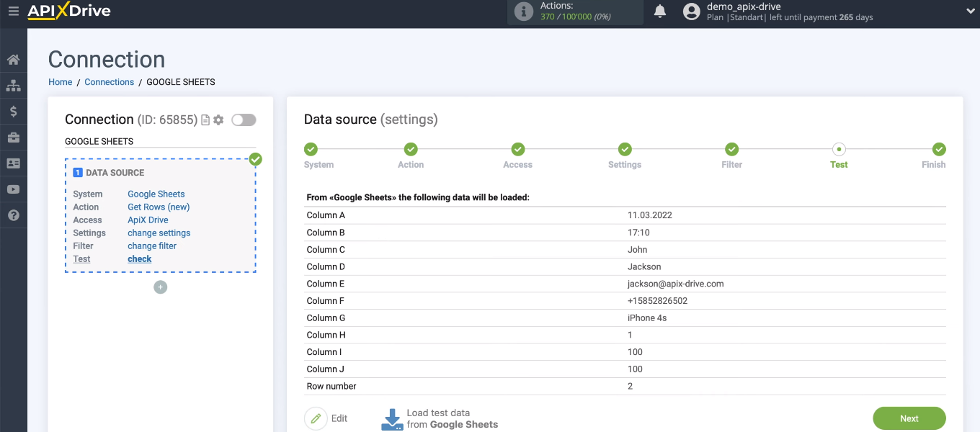
Task: Open the 'change filter' link
Action: pos(152,246)
